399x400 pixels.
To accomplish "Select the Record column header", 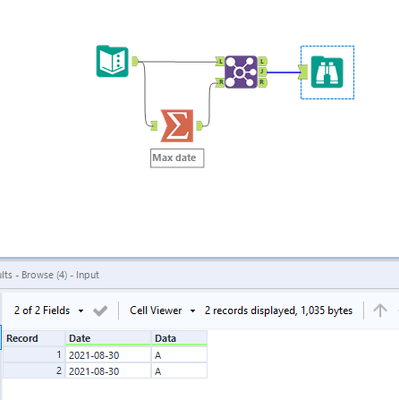I will click(34, 338).
